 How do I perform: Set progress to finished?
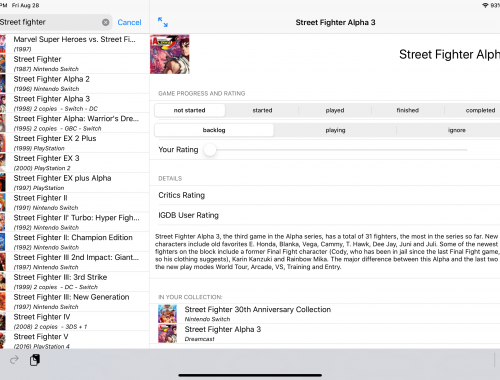click(408, 110)
